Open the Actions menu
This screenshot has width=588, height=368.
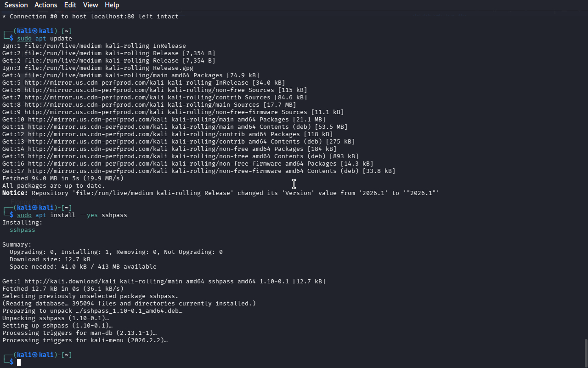46,5
